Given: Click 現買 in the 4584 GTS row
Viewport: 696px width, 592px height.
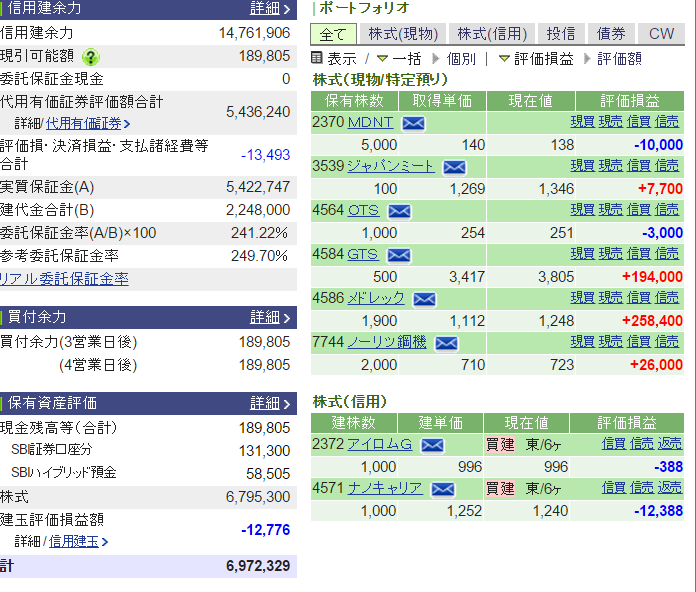Looking at the screenshot, I should click(582, 253).
